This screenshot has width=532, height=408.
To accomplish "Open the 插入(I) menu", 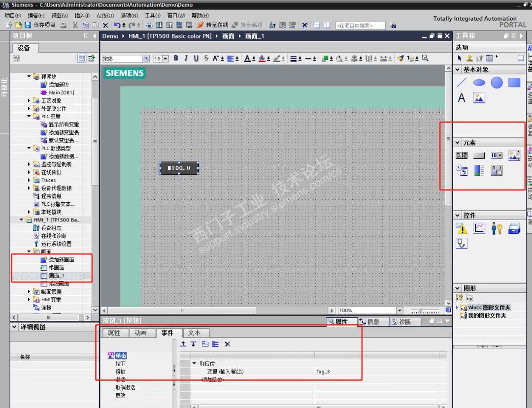I will (82, 16).
